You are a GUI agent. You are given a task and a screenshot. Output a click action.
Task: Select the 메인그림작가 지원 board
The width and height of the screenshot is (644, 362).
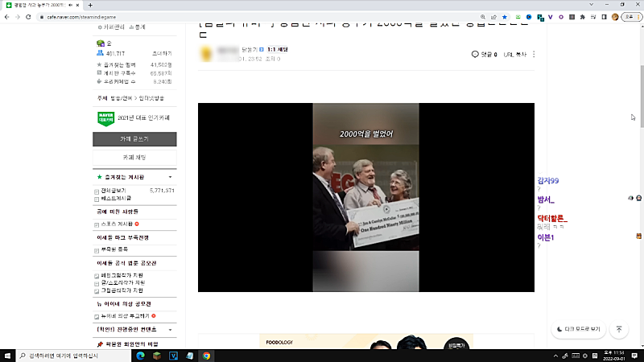[x=122, y=275]
